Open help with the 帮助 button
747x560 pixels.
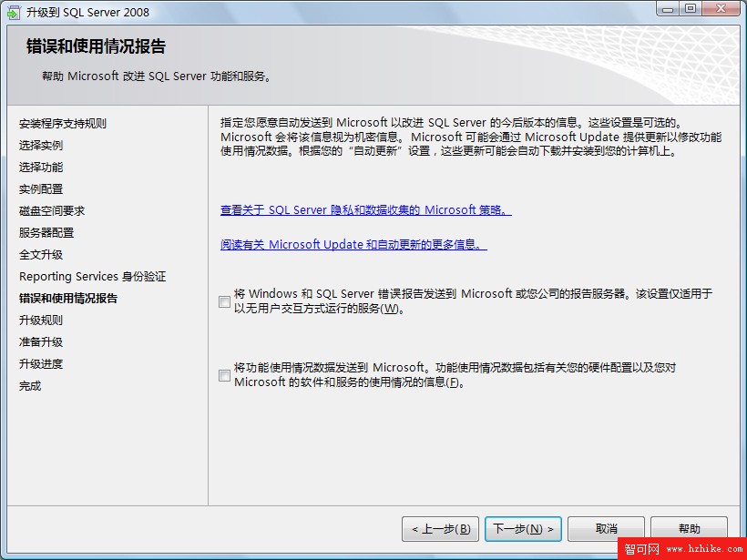(x=689, y=528)
